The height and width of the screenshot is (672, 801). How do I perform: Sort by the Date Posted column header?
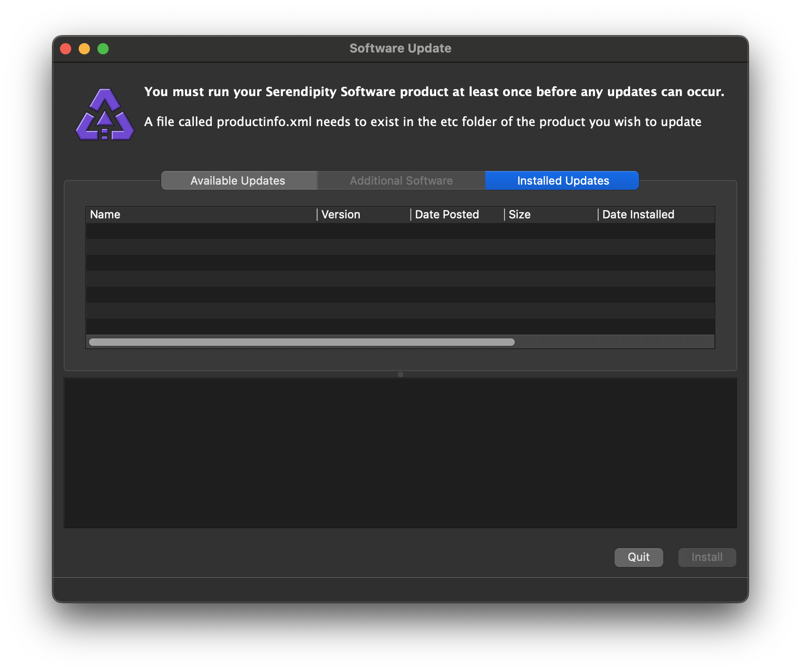458,215
